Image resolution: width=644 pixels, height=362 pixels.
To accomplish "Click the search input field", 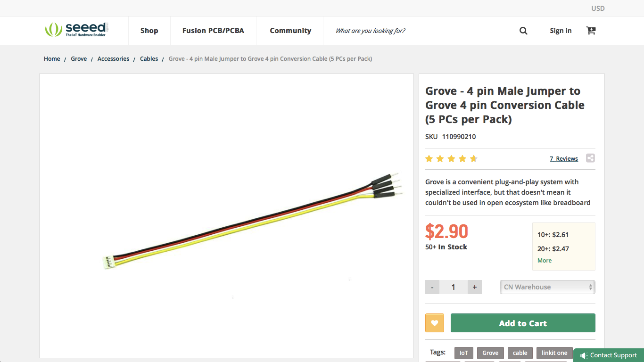I will coord(420,31).
